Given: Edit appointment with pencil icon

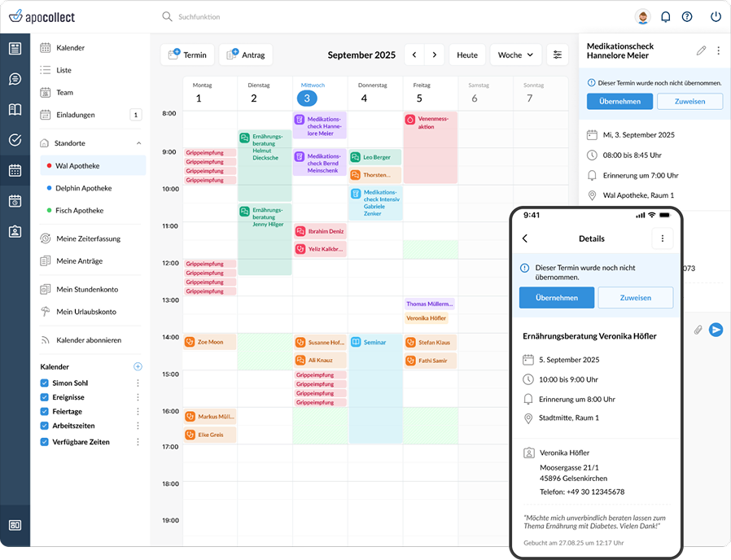Looking at the screenshot, I should [x=701, y=50].
